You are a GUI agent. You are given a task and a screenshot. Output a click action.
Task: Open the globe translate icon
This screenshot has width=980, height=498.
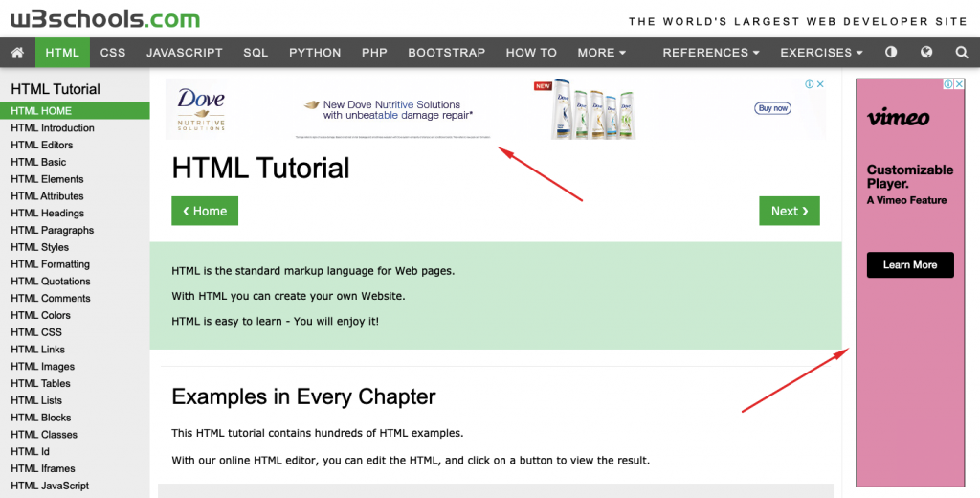[926, 52]
